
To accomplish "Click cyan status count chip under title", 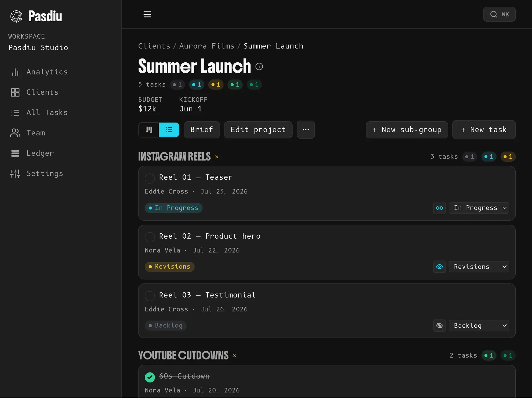I will coord(196,85).
